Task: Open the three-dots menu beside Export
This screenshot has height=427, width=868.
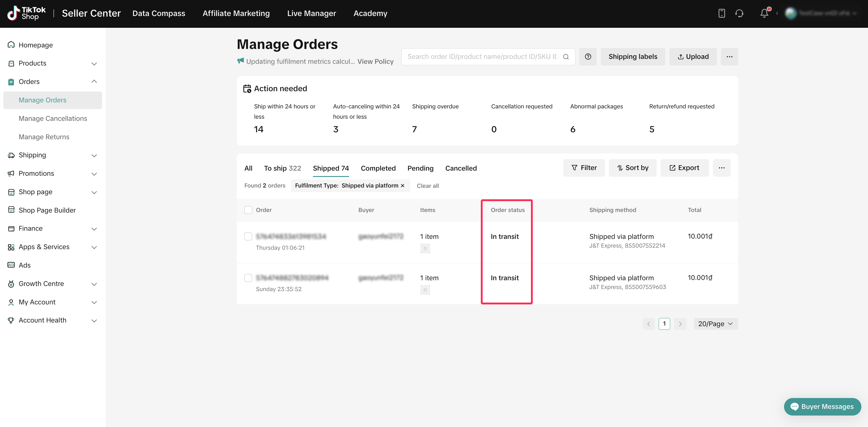Action: tap(722, 168)
